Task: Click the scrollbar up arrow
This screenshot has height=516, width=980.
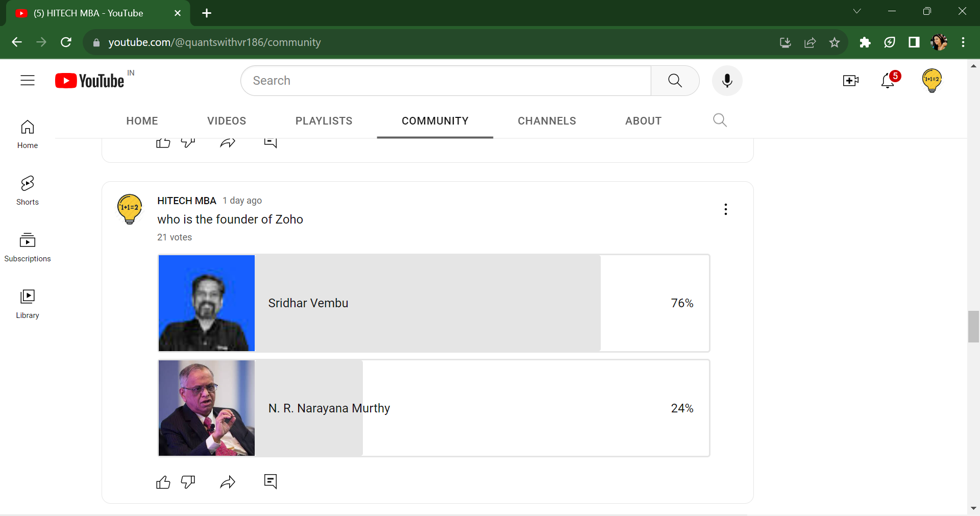Action: [x=973, y=66]
